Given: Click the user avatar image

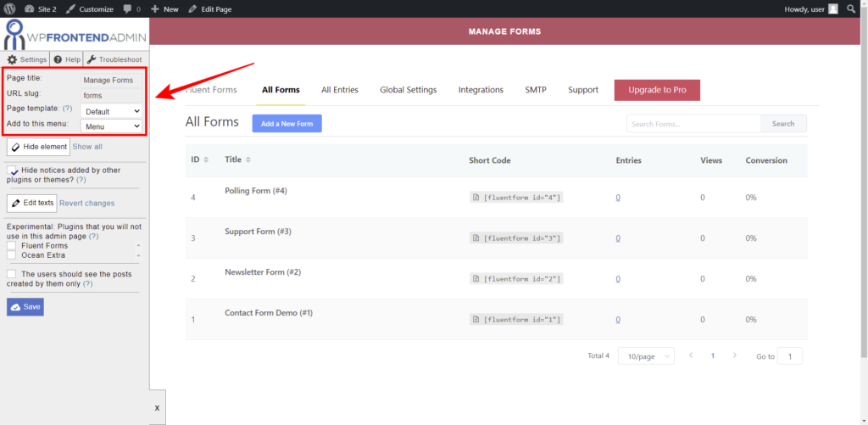Looking at the screenshot, I should click(x=833, y=8).
